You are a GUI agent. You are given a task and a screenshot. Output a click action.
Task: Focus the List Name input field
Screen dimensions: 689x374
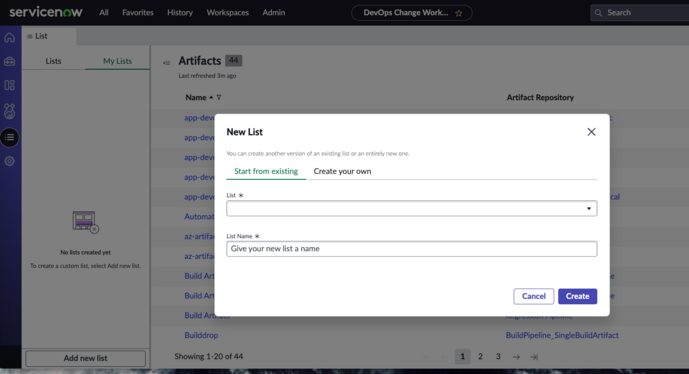412,249
